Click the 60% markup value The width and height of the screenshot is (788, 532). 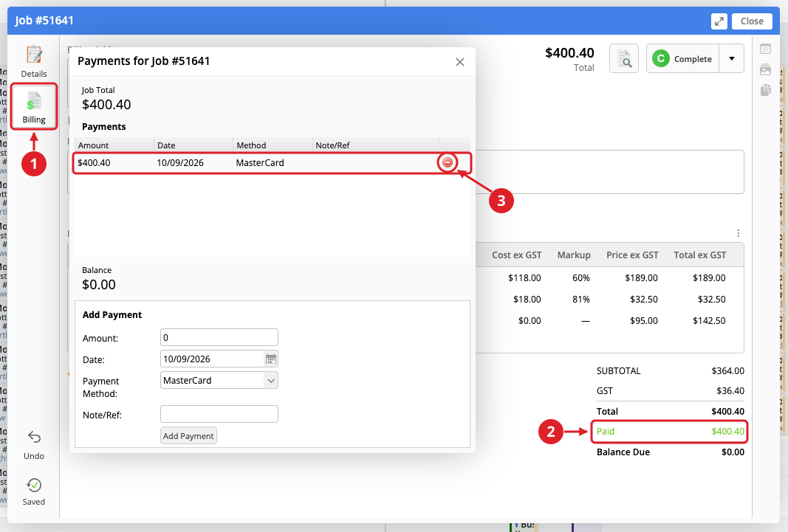point(581,277)
